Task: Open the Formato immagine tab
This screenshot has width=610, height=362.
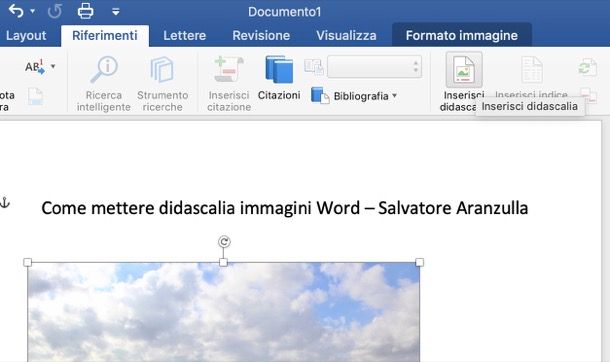Action: (462, 35)
